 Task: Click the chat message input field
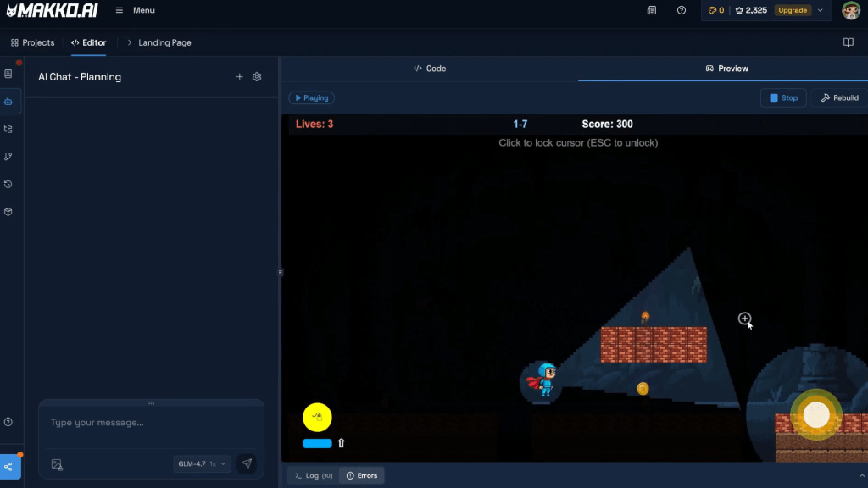click(x=151, y=424)
